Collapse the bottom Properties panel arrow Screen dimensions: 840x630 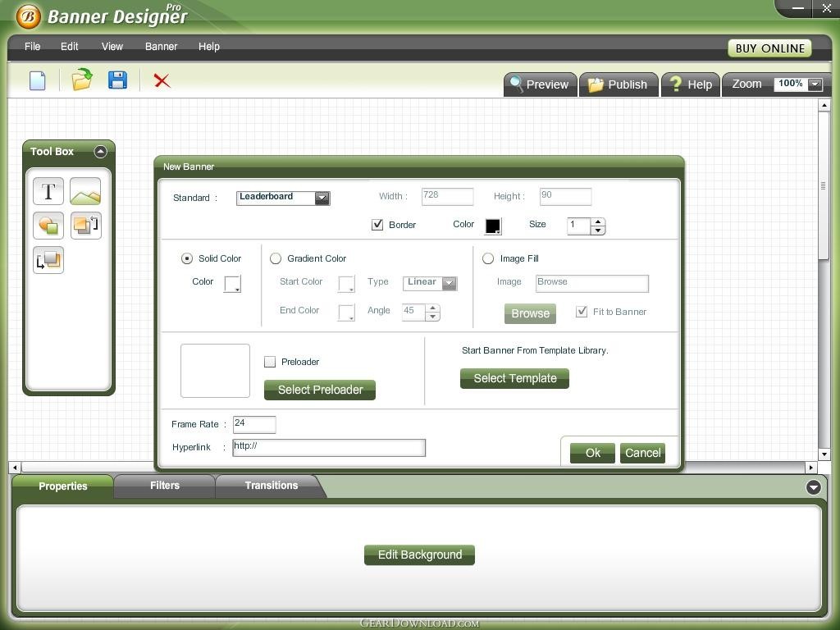click(x=813, y=487)
